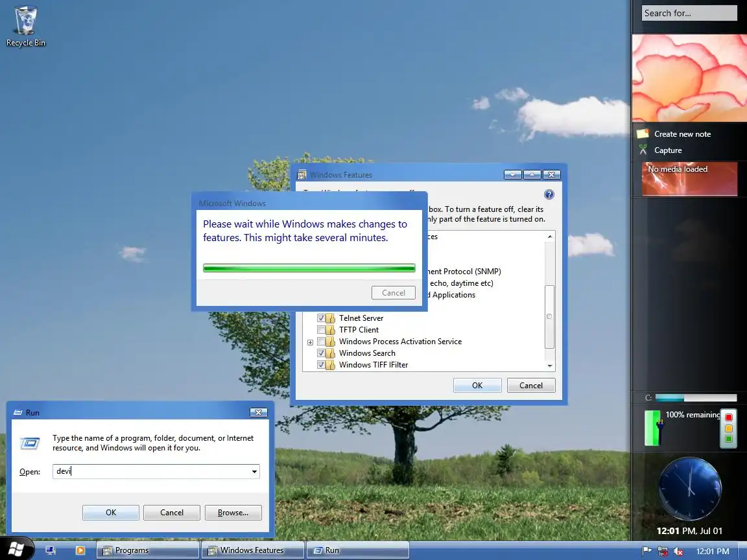This screenshot has height=560, width=747.
Task: Open the Recycle Bin desktop icon
Action: click(x=26, y=26)
